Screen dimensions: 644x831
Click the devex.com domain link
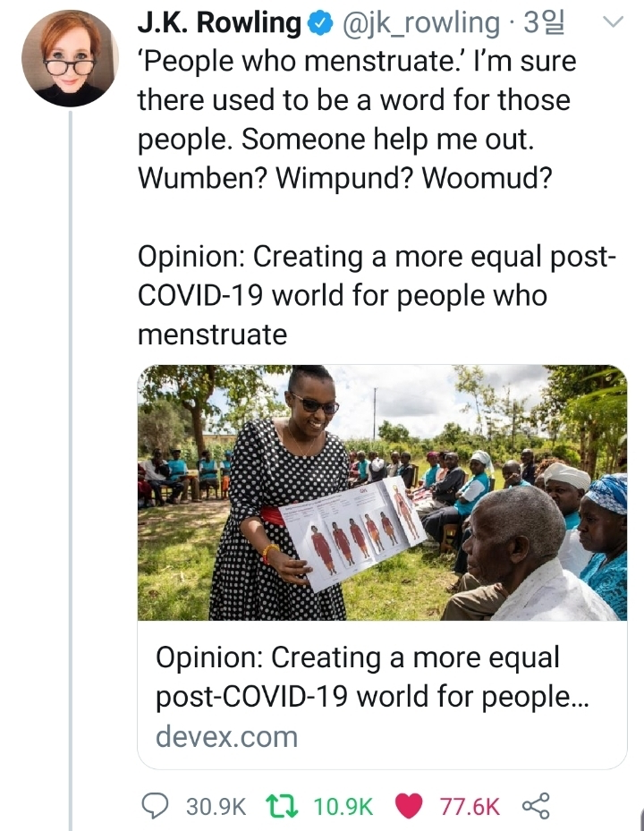(227, 737)
